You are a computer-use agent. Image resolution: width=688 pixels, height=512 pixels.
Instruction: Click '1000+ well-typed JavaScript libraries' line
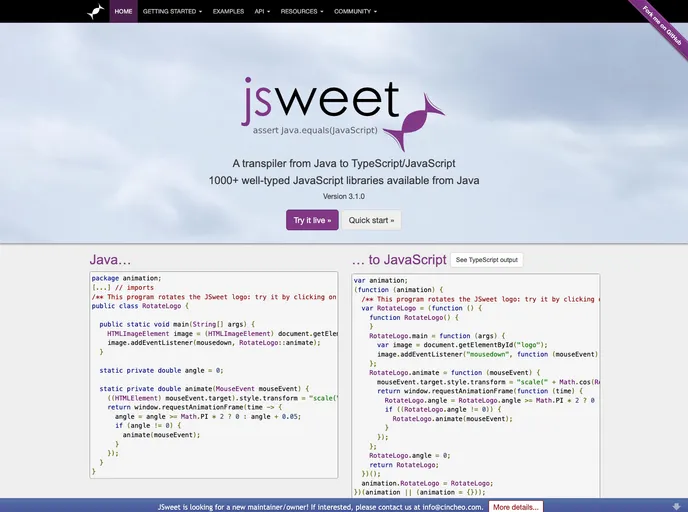[x=344, y=180]
